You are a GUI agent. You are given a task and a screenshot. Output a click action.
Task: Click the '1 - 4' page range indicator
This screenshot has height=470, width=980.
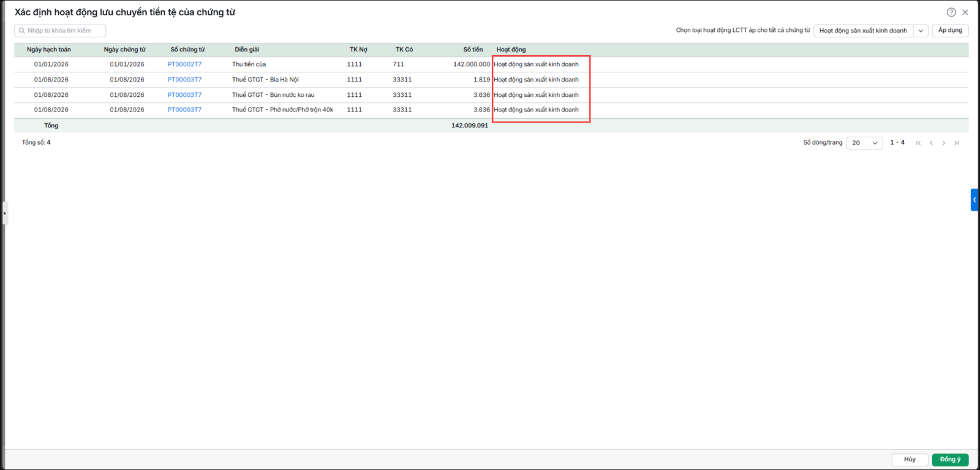897,142
